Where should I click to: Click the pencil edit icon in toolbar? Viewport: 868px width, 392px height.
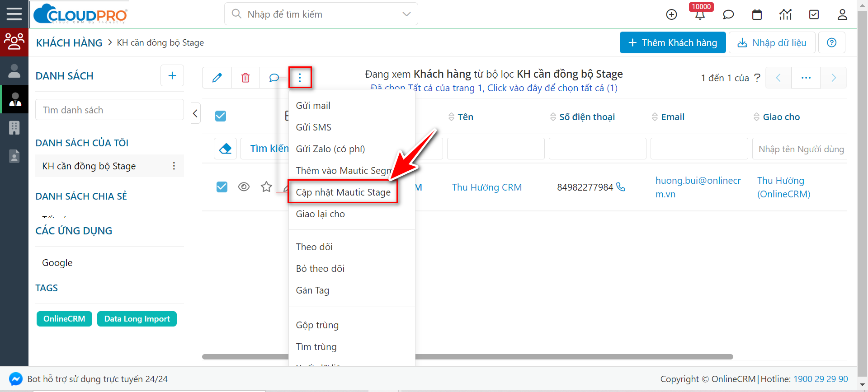click(217, 78)
